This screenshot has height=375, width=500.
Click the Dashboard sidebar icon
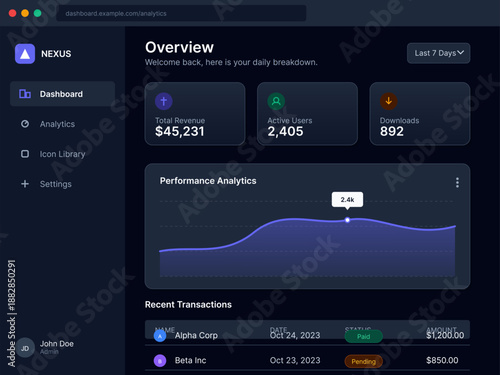pyautogui.click(x=25, y=94)
